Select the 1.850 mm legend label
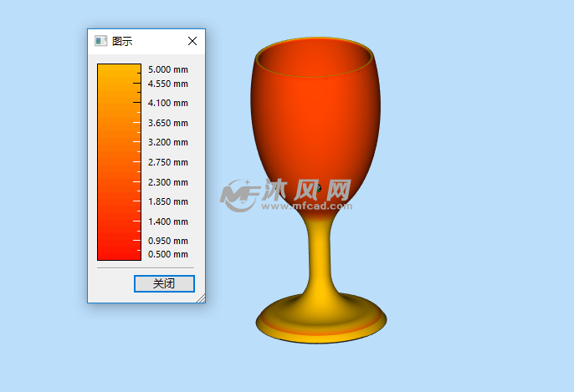 [167, 201]
